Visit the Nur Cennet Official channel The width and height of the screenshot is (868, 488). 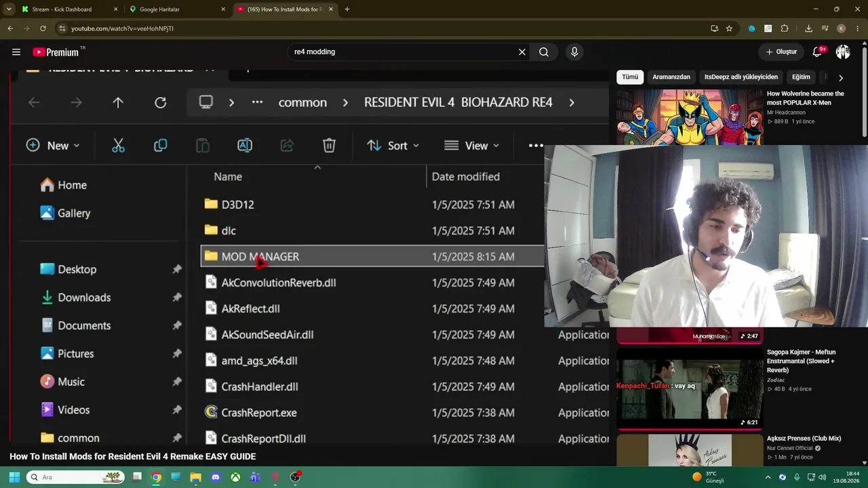pos(790,448)
